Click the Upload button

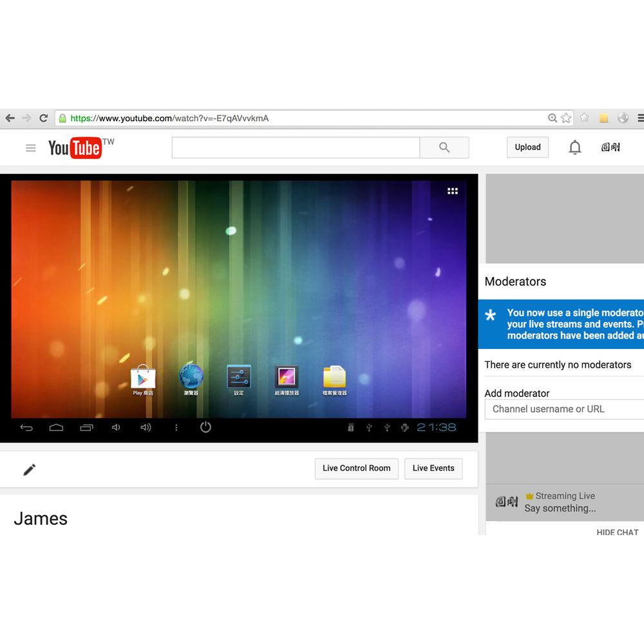(x=527, y=147)
